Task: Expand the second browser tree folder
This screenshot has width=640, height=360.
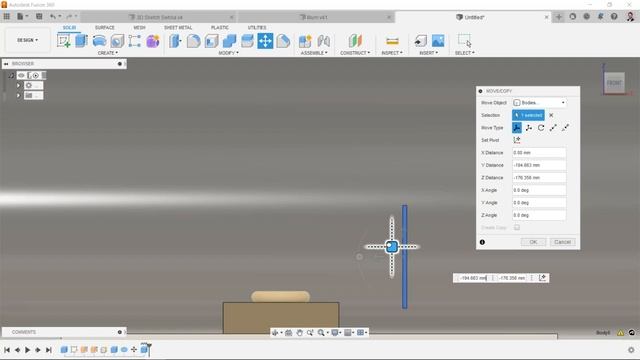Action: pyautogui.click(x=18, y=95)
